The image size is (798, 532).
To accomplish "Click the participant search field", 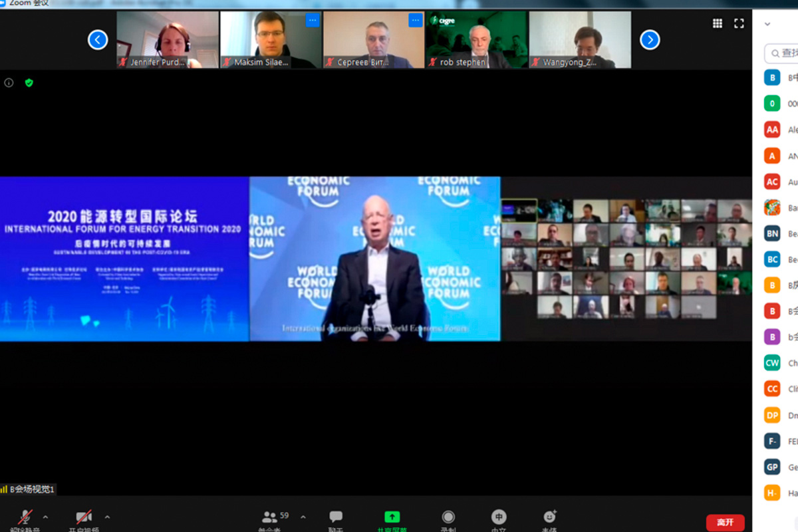I will pos(782,53).
